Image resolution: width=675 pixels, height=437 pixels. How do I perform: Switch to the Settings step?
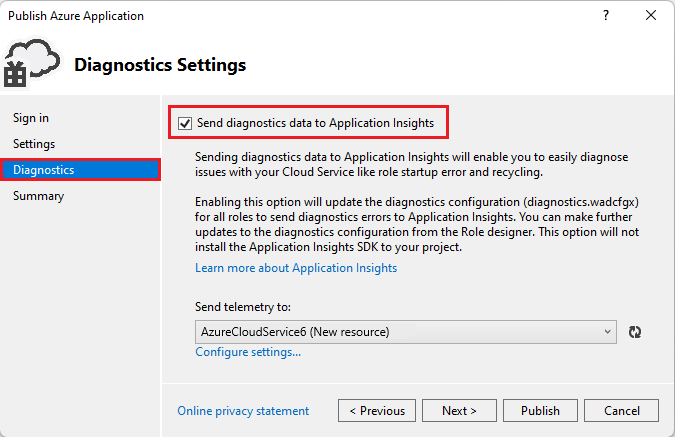coord(34,144)
